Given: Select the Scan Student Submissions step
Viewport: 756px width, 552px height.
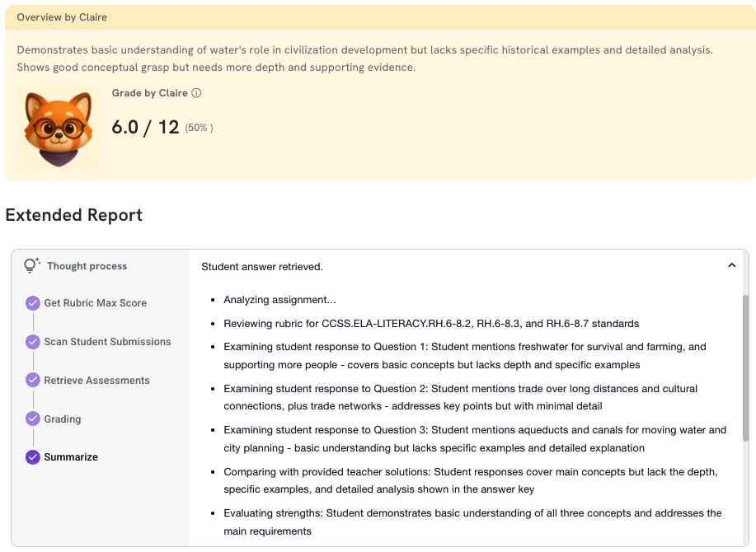Looking at the screenshot, I should (107, 342).
